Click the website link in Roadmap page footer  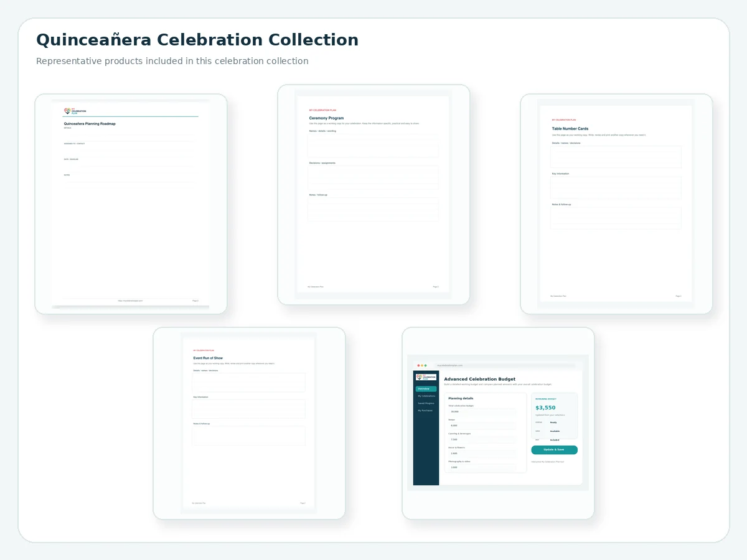(130, 301)
